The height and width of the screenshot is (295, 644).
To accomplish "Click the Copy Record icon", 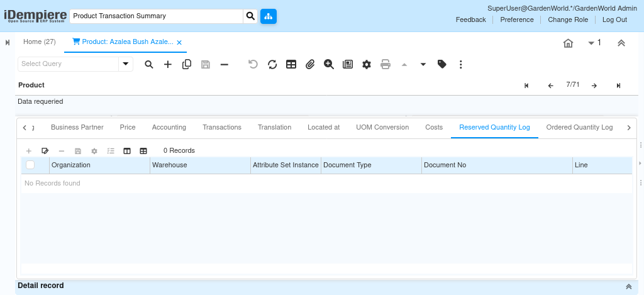I will click(x=187, y=64).
